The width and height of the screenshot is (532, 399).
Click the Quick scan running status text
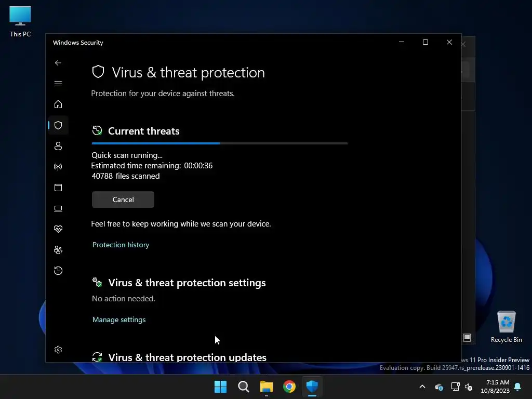[127, 155]
